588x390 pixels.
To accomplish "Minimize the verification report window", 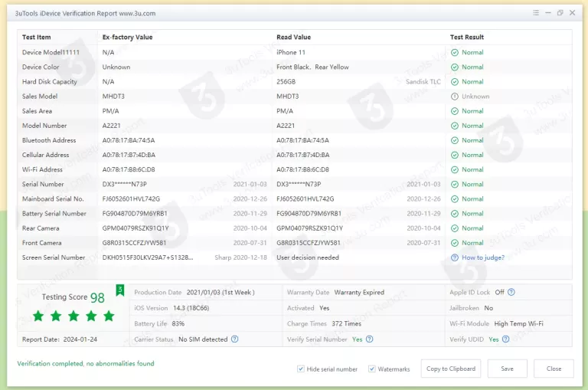I will pyautogui.click(x=548, y=13).
